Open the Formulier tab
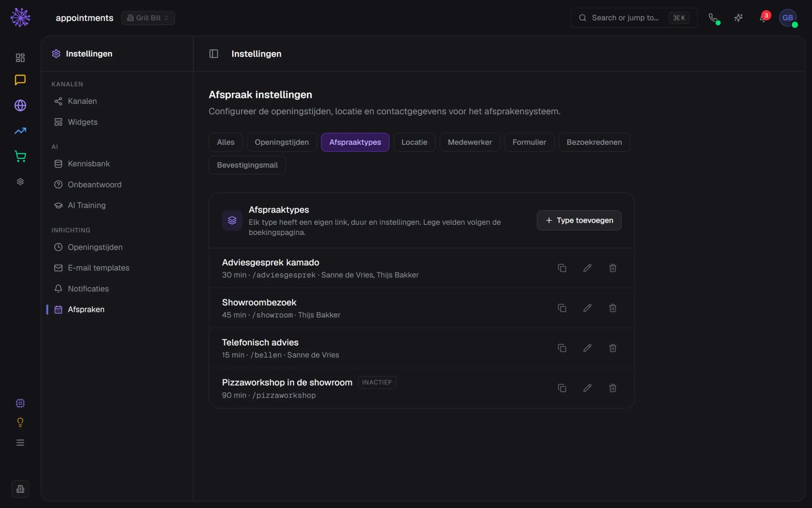The height and width of the screenshot is (508, 812). click(x=529, y=142)
